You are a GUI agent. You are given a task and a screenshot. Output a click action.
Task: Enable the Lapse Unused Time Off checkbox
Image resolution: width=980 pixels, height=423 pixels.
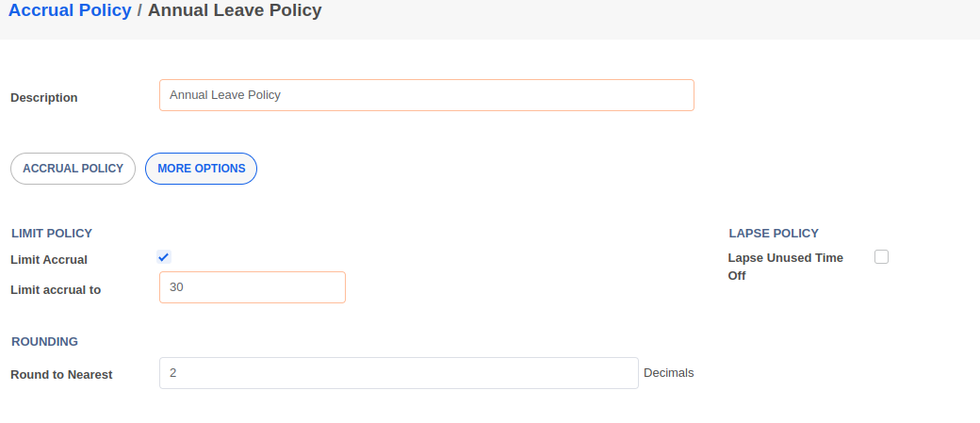tap(881, 257)
